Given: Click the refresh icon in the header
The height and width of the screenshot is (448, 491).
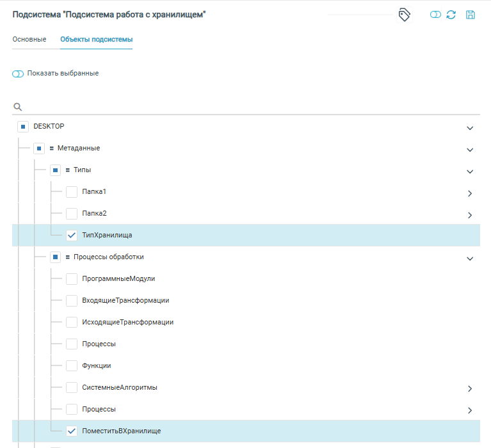Looking at the screenshot, I should point(451,15).
